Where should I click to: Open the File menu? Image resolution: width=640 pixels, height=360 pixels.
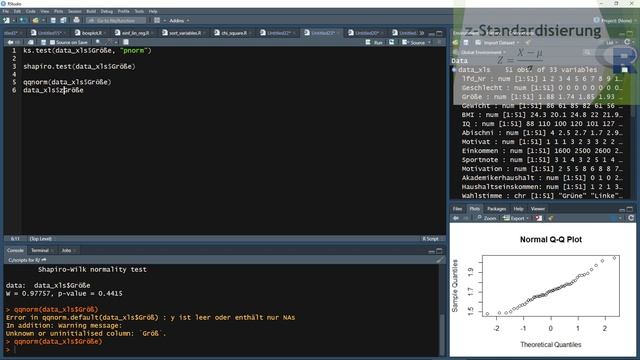click(6, 11)
